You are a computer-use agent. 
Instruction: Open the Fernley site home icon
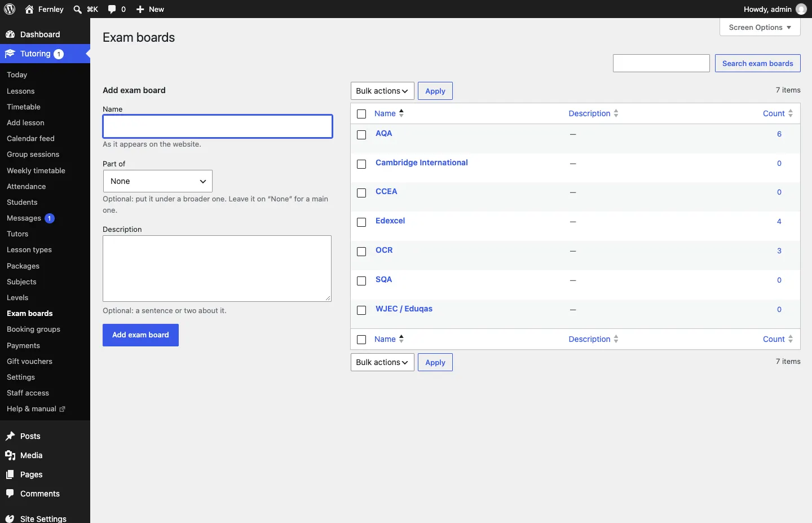click(29, 9)
